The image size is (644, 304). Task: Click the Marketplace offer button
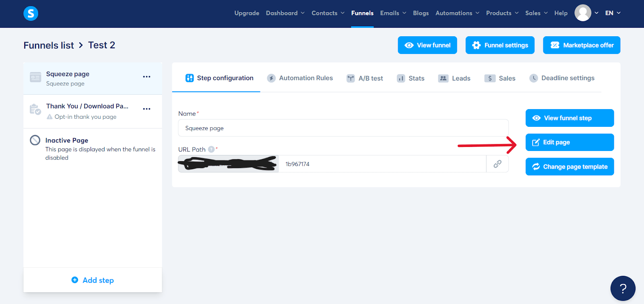[582, 45]
